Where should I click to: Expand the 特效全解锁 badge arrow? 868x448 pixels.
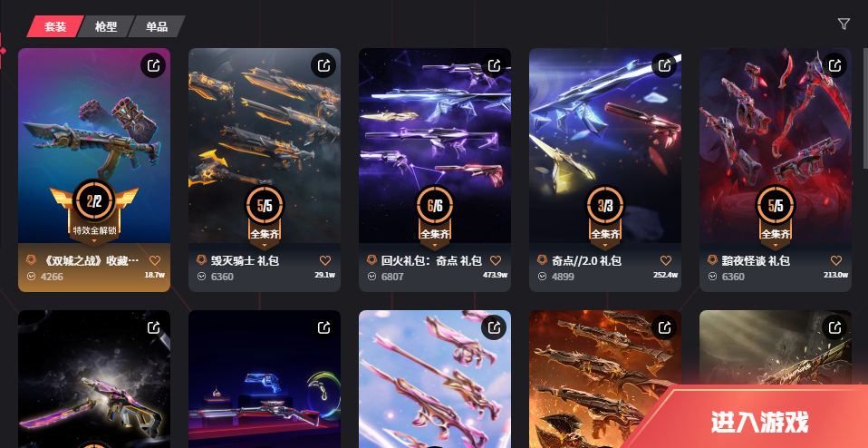pyautogui.click(x=94, y=241)
